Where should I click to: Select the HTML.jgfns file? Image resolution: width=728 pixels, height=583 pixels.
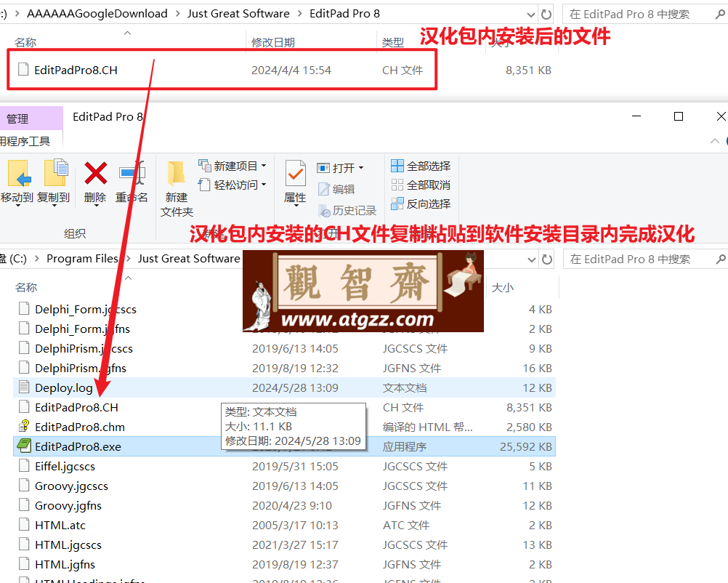(65, 564)
